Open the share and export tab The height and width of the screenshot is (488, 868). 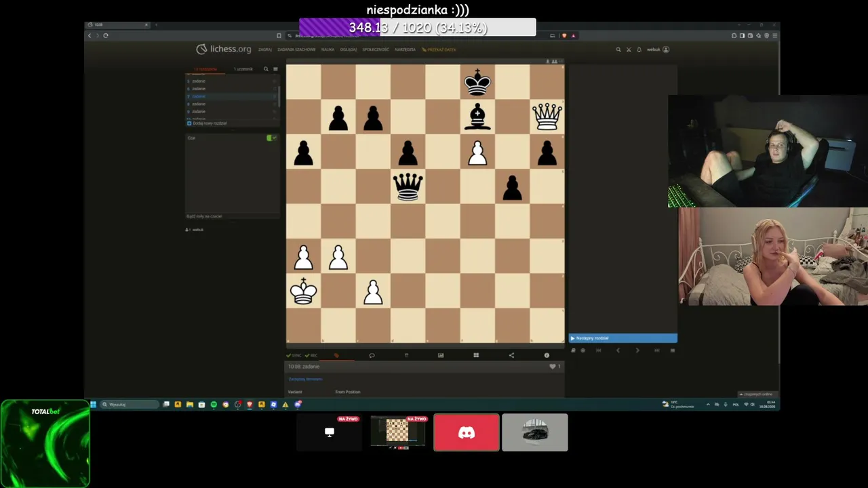[x=511, y=355]
